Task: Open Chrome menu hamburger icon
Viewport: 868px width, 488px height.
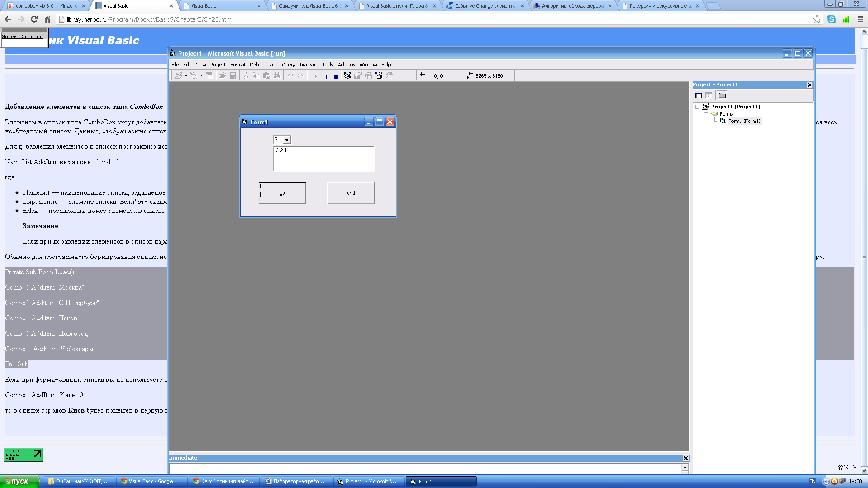Action: (860, 19)
